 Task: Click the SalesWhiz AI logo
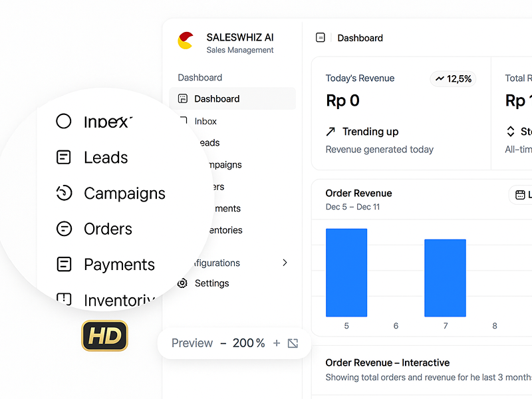click(186, 41)
